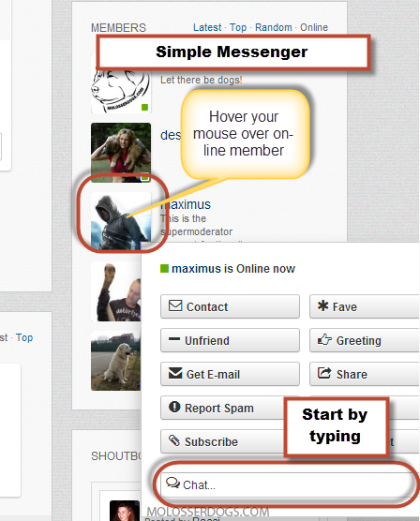The width and height of the screenshot is (420, 521).
Task: Send a Greeting to maximus
Action: point(365,340)
